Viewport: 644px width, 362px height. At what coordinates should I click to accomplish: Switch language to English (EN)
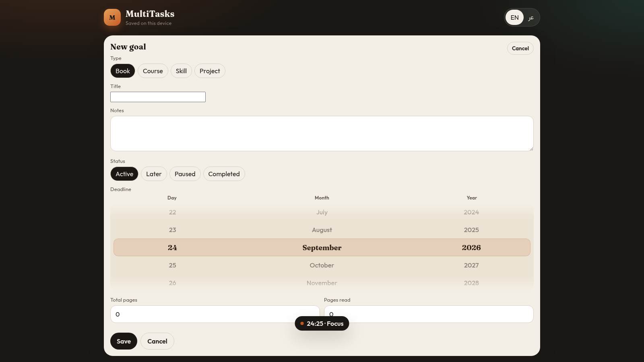(x=514, y=17)
